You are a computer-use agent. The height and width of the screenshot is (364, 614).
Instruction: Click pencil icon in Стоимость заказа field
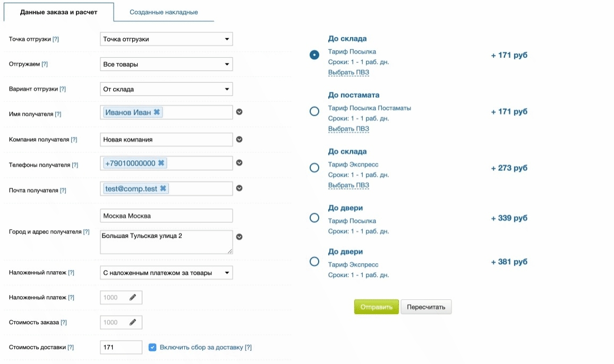[133, 322]
